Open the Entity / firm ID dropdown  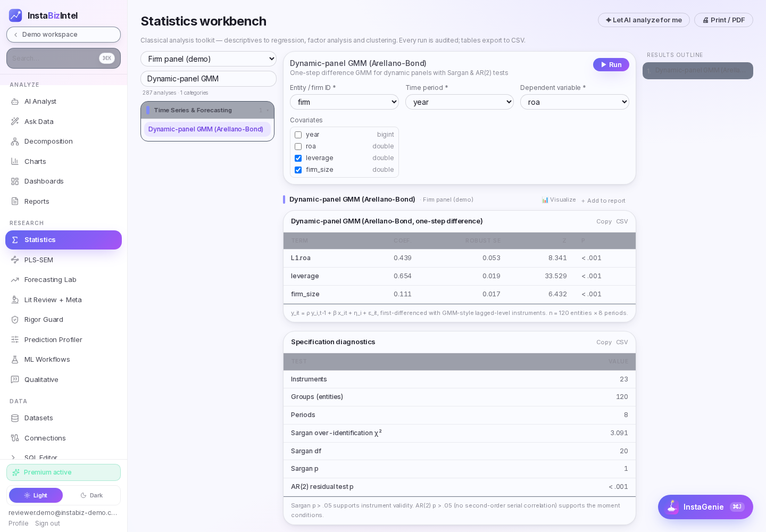coord(344,102)
